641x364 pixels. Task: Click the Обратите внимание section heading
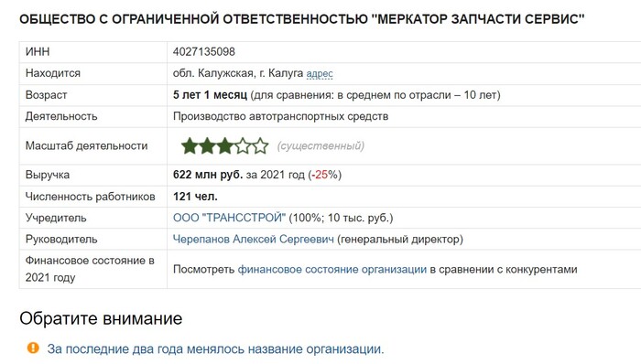pos(101,318)
